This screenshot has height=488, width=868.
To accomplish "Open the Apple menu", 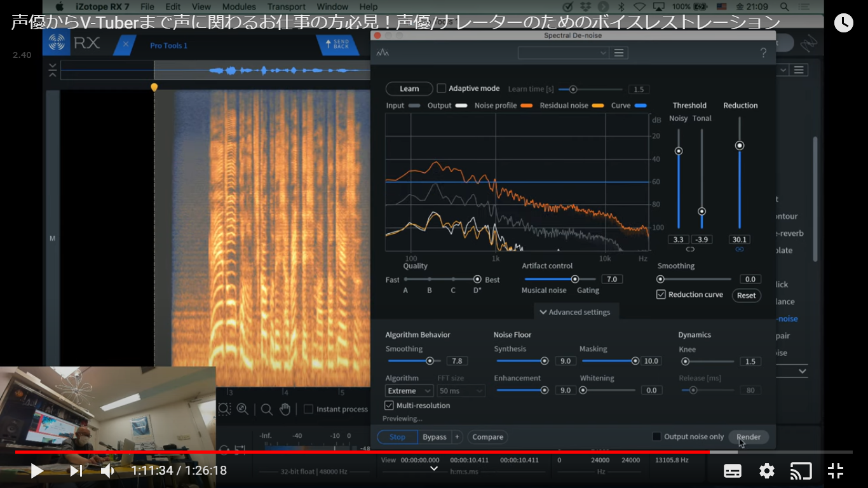I will coord(60,6).
